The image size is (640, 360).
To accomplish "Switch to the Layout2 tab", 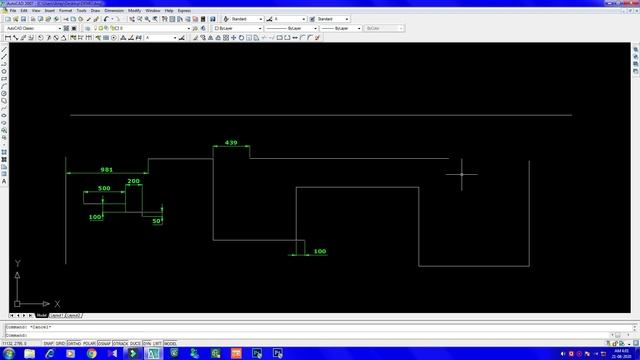I will [x=73, y=316].
